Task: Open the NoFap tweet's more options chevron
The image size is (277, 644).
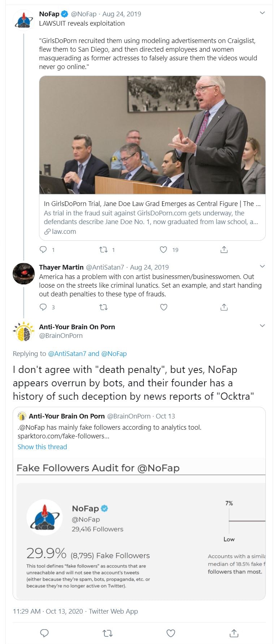Action: (263, 13)
